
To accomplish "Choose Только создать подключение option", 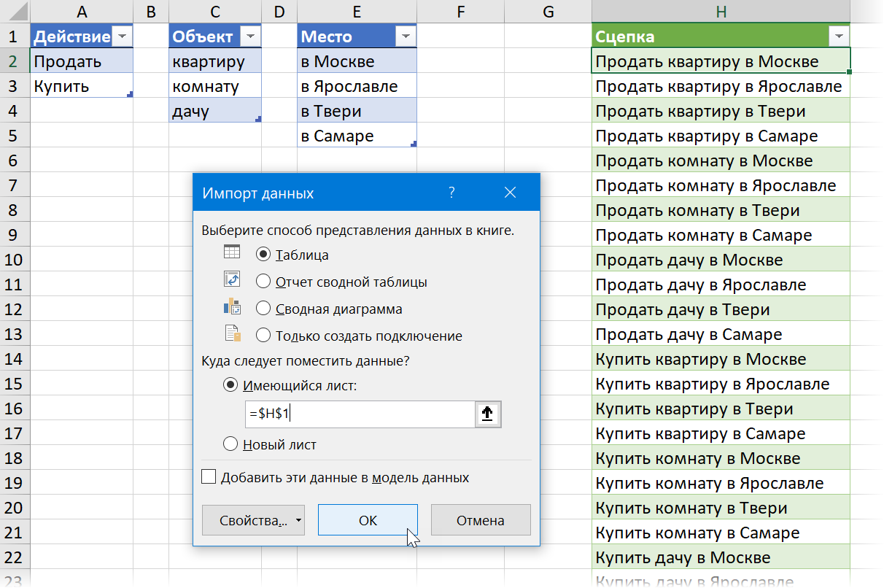I will [264, 336].
